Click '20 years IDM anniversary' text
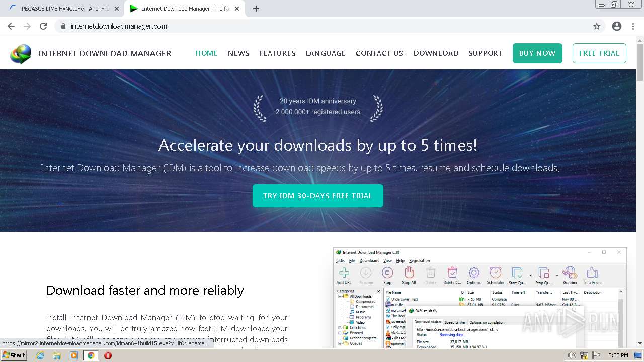The image size is (644, 362). tap(318, 101)
